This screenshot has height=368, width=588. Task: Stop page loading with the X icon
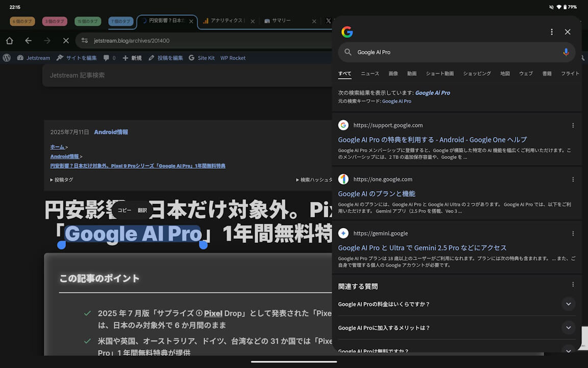66,40
